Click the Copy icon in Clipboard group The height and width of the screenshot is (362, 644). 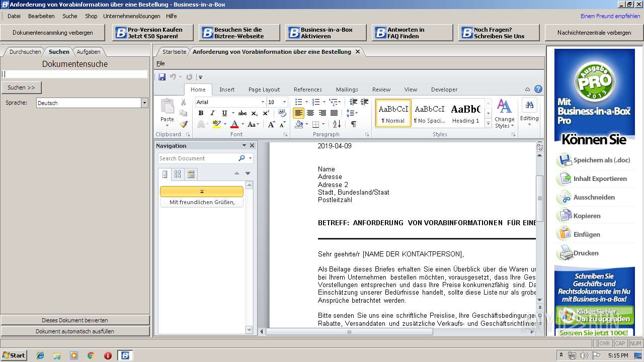183,113
